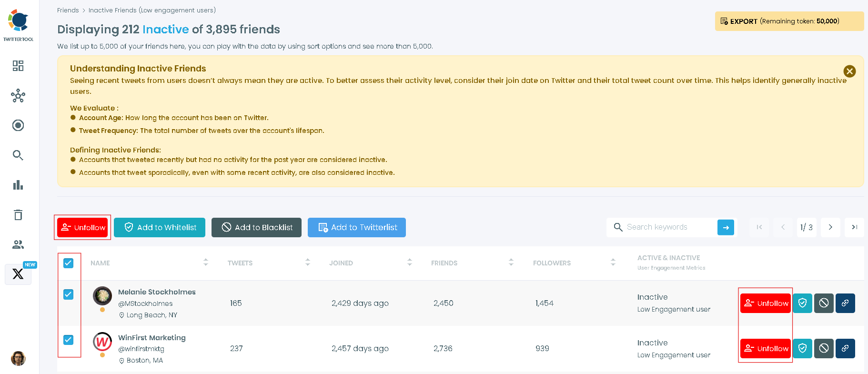
Task: Go to the next page arrow
Action: pos(830,227)
